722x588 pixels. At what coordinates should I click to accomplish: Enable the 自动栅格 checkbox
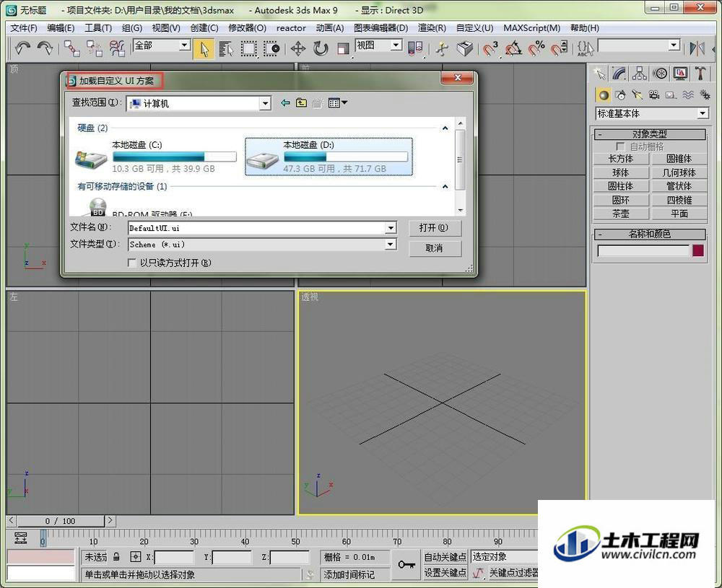click(x=620, y=146)
